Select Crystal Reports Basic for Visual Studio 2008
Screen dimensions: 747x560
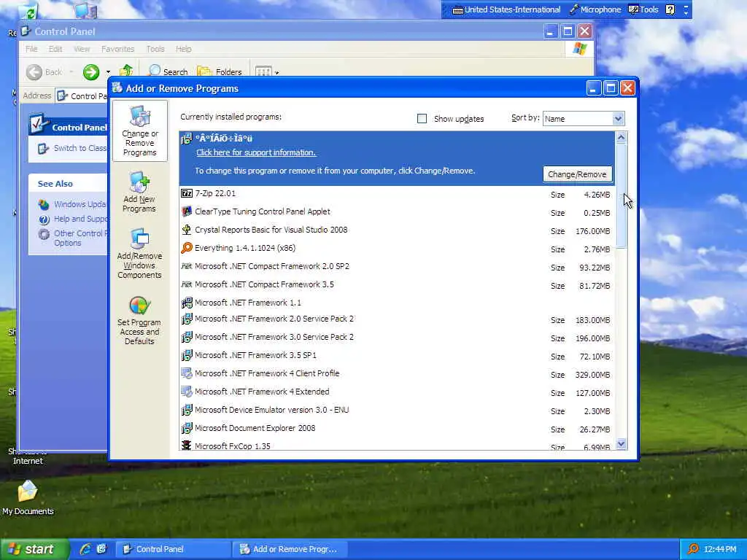[x=397, y=230]
